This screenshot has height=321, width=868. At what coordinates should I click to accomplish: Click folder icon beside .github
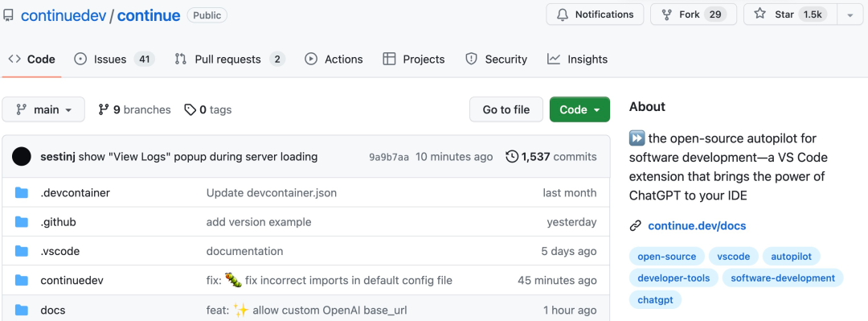coord(22,222)
